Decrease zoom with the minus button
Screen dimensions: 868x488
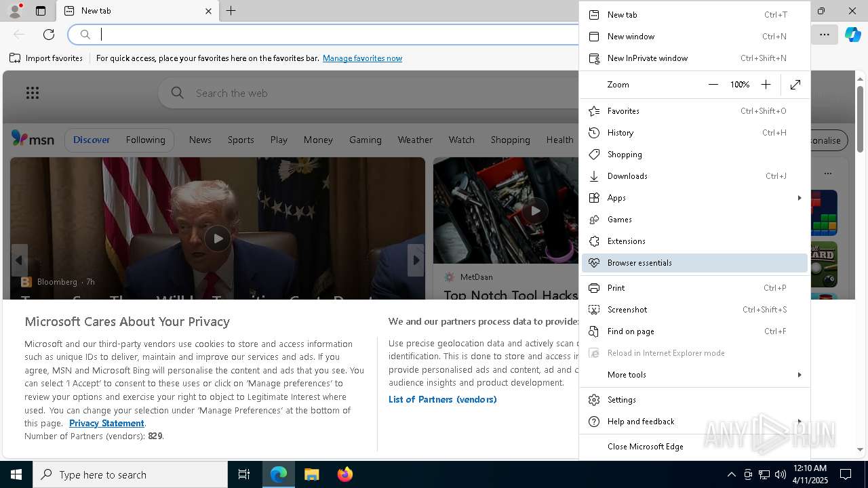(x=713, y=84)
